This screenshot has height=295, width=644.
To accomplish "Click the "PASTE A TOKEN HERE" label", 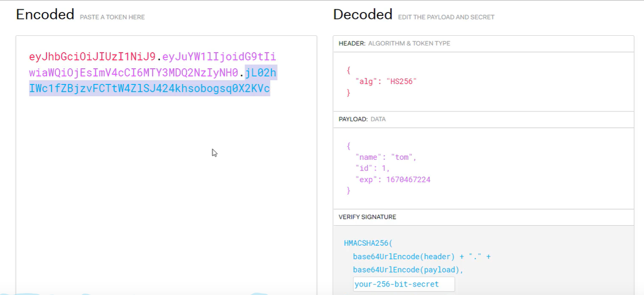I will tap(112, 17).
